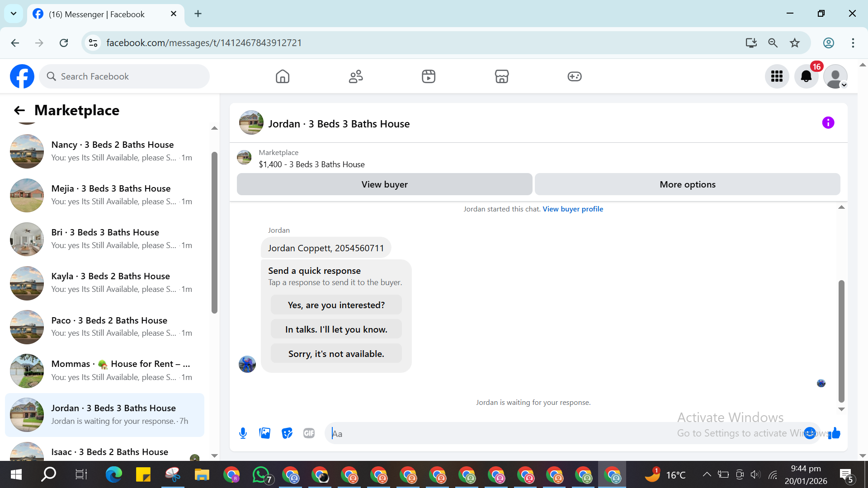868x488 pixels.
Task: Open the $1,400 Marketplace listing thumbnail
Action: 244,157
